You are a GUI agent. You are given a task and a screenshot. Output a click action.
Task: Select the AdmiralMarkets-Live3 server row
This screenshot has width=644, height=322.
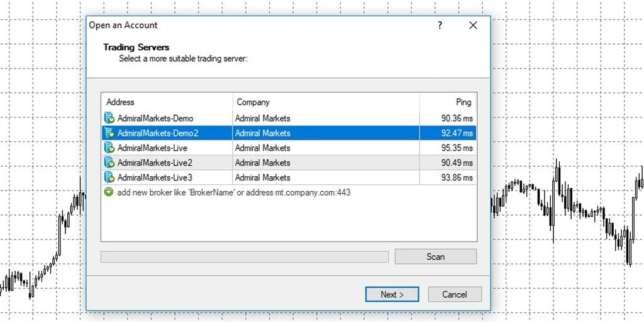[x=289, y=177]
